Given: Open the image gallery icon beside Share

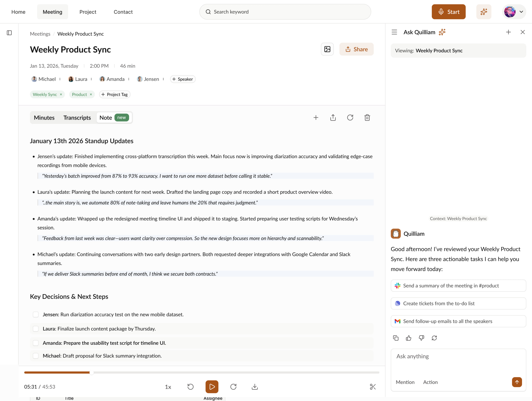Looking at the screenshot, I should [327, 49].
